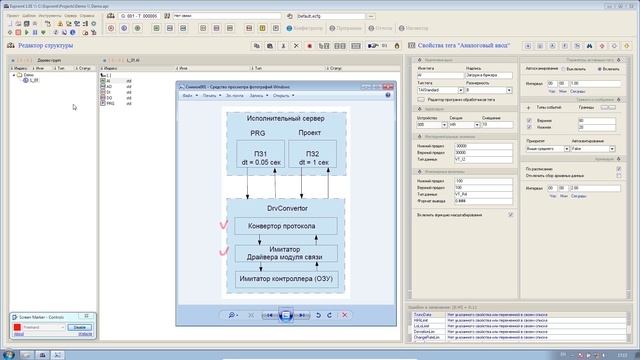
Task: Open the Проект menu in main menu bar
Action: (13, 16)
